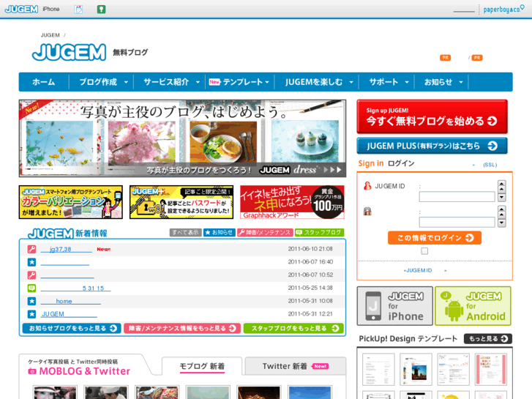532x399 pixels.
Task: Open JUGEM for Android banner
Action: coord(473,306)
